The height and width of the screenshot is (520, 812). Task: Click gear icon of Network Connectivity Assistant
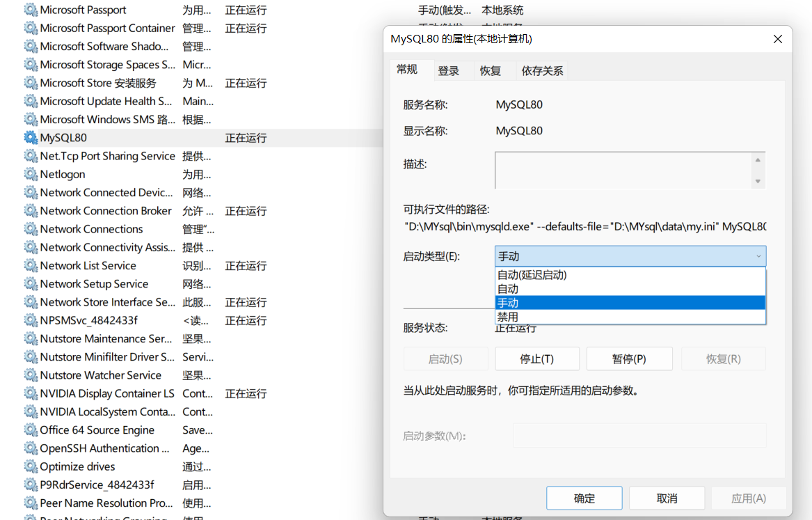pyautogui.click(x=31, y=247)
